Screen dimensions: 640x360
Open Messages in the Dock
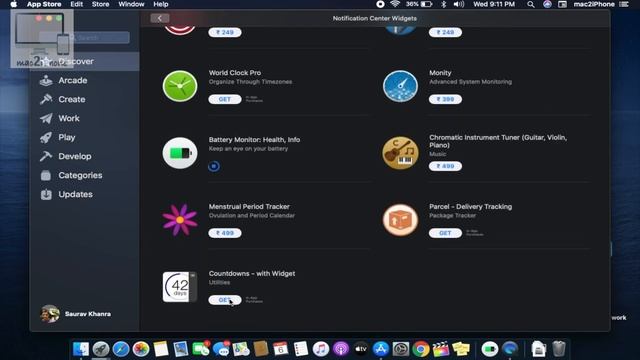[x=221, y=349]
